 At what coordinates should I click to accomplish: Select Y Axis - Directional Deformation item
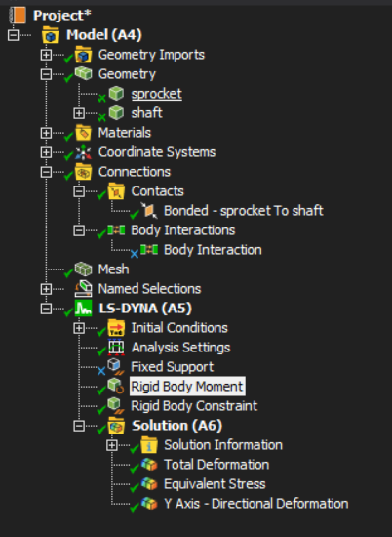pos(255,504)
